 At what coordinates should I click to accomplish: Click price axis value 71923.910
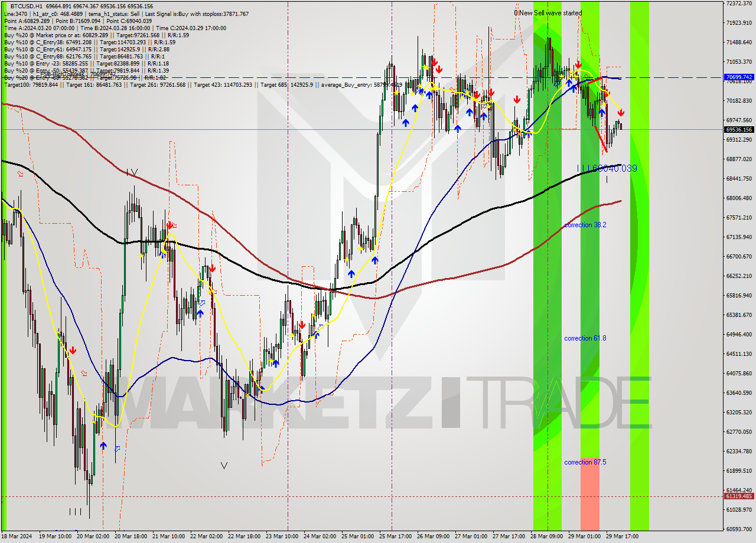click(739, 23)
